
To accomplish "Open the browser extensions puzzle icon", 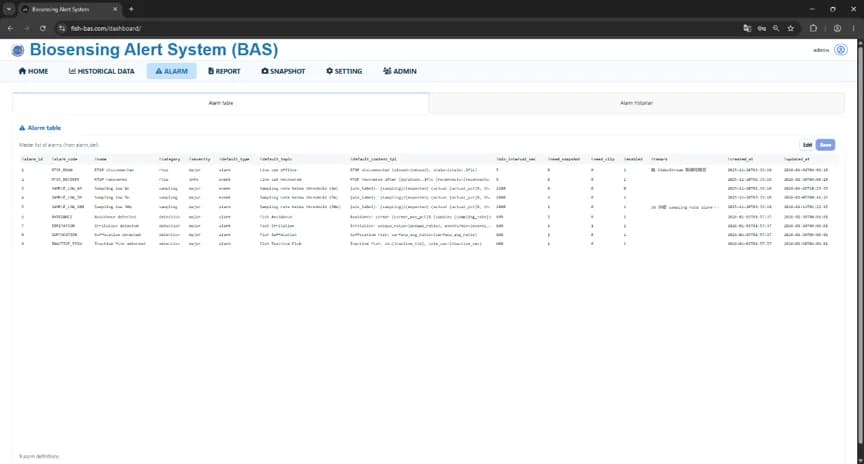I will (x=813, y=28).
